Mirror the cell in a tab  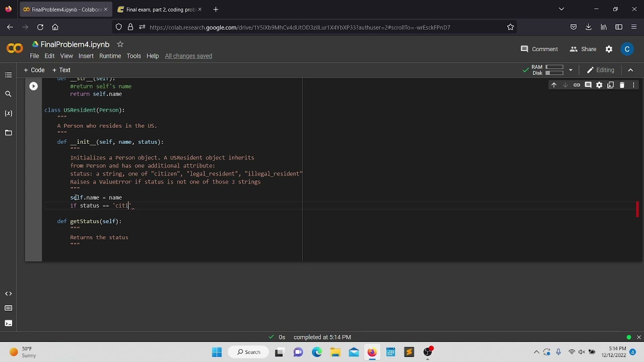coord(611,85)
